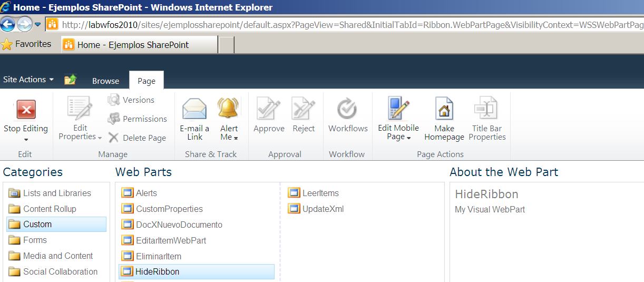644x282 pixels.
Task: Click Delete Page in the ribbon
Action: (138, 138)
